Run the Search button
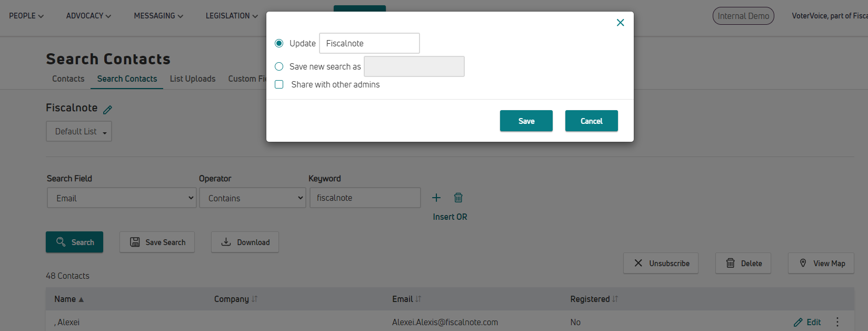 point(74,242)
